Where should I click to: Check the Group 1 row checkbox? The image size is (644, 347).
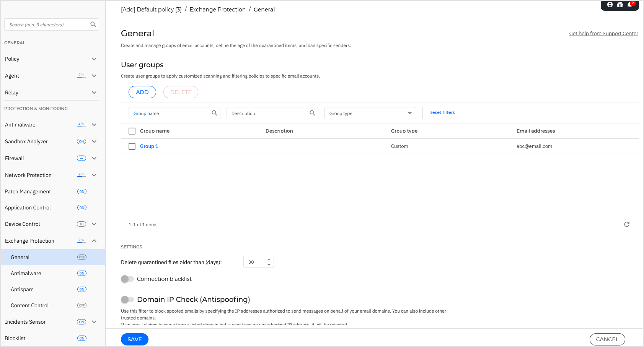[132, 146]
